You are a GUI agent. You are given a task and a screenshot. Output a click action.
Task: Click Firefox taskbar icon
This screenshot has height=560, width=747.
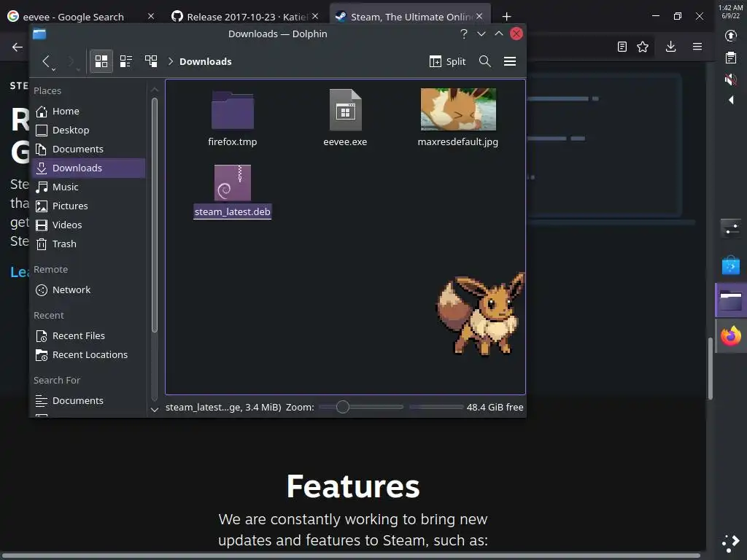pyautogui.click(x=731, y=336)
